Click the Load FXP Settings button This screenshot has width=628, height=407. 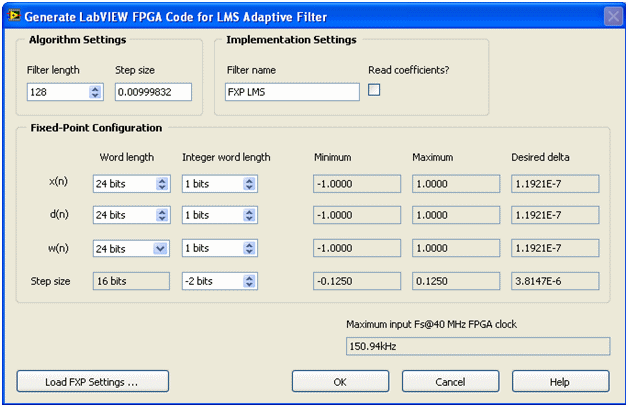93,381
